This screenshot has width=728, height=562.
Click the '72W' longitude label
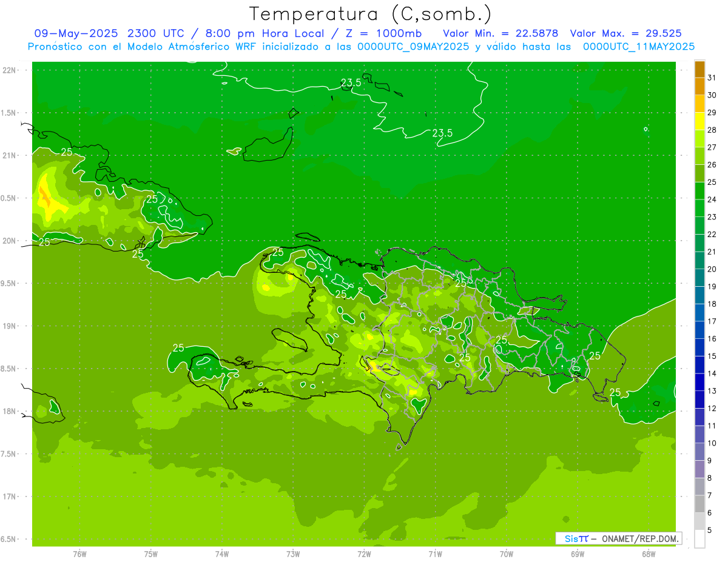coord(364,554)
